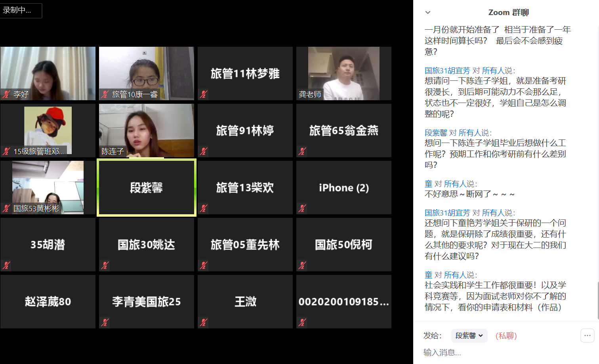Click muted mic icon on 国旅30姚达 tile
The height and width of the screenshot is (364, 599).
tap(105, 265)
